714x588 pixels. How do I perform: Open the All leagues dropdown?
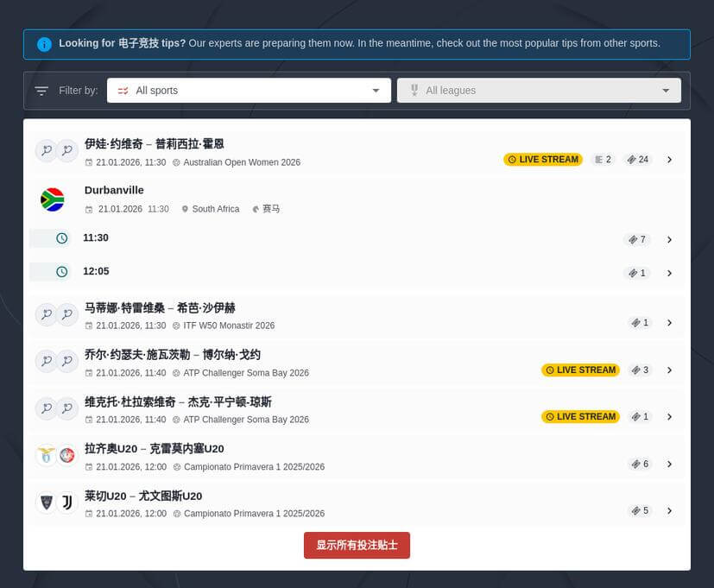click(538, 90)
